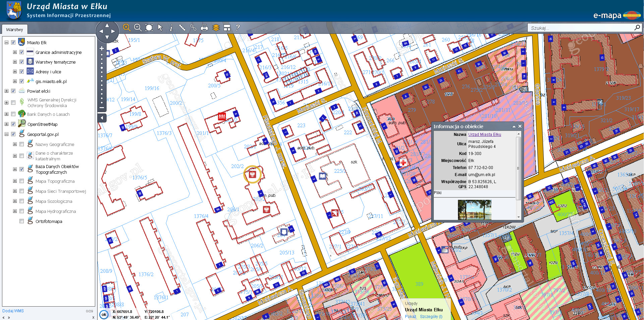Screen dimensions: 644x320
Task: Pan the map up
Action: (107, 25)
